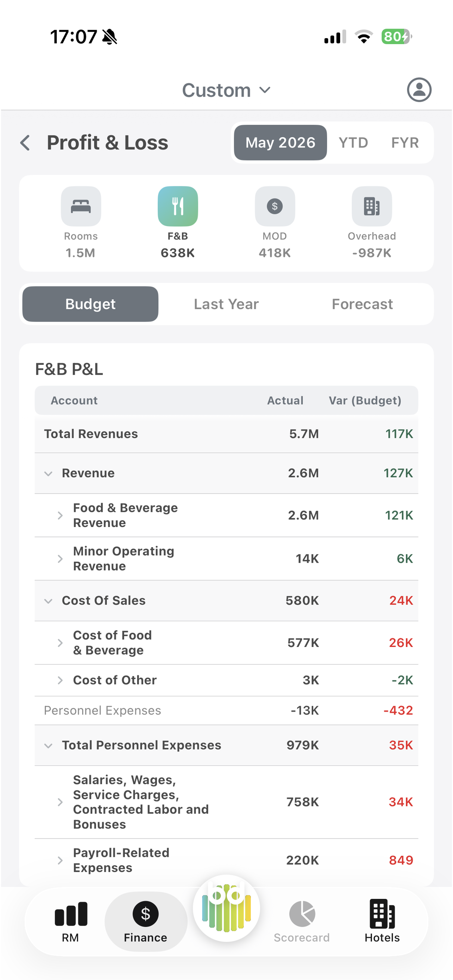This screenshot has height=980, width=453.
Task: Collapse the Cost Of Sales section
Action: (x=48, y=601)
